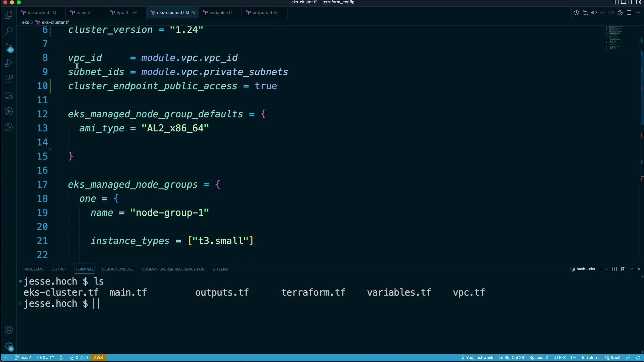Image resolution: width=644 pixels, height=362 pixels.
Task: Open file history clock icon
Action: pyautogui.click(x=576, y=13)
